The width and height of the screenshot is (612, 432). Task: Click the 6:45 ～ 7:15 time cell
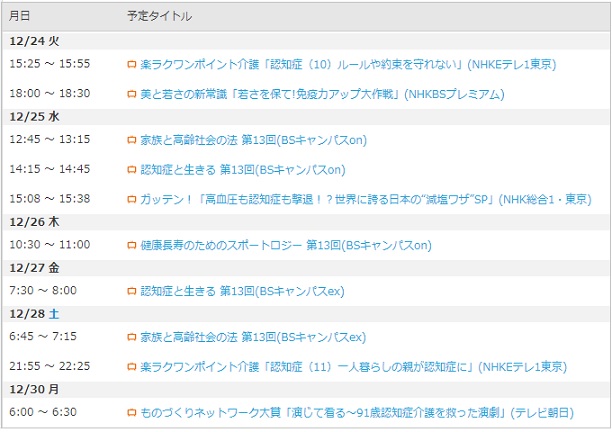click(x=43, y=336)
